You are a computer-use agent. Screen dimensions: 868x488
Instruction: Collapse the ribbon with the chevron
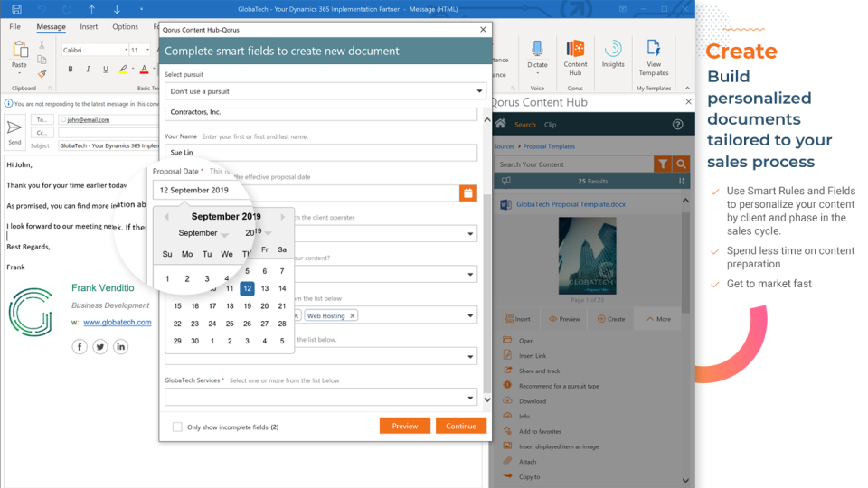click(687, 88)
